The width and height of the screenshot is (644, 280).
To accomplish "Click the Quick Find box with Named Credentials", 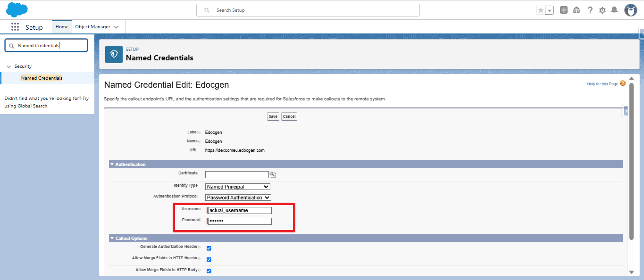I will [x=46, y=46].
